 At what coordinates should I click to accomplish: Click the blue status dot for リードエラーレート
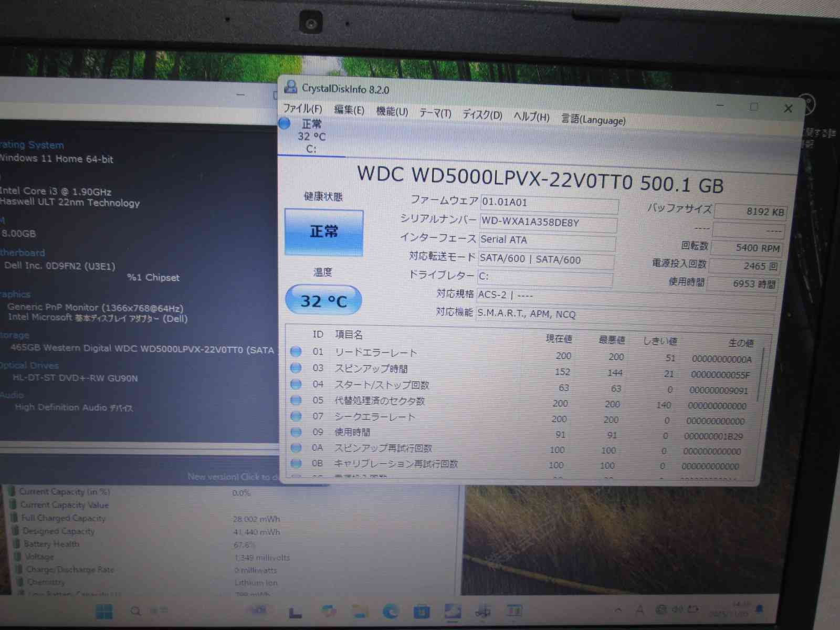[296, 351]
